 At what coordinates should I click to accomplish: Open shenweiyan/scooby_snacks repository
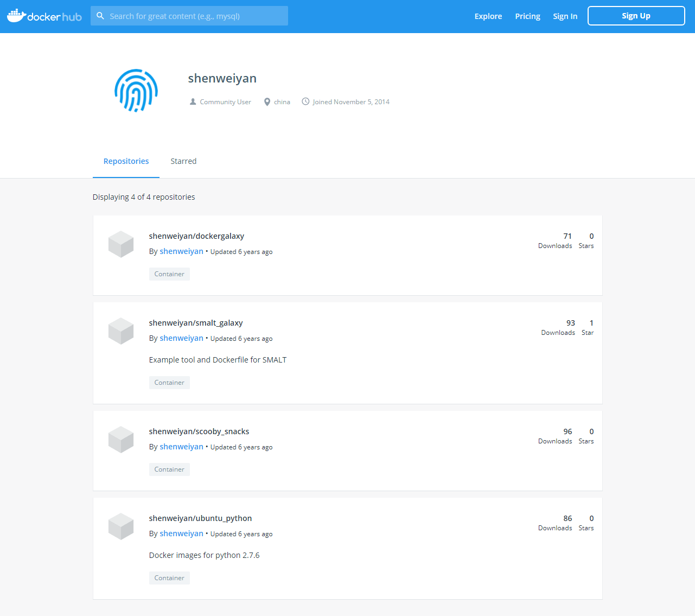tap(199, 431)
